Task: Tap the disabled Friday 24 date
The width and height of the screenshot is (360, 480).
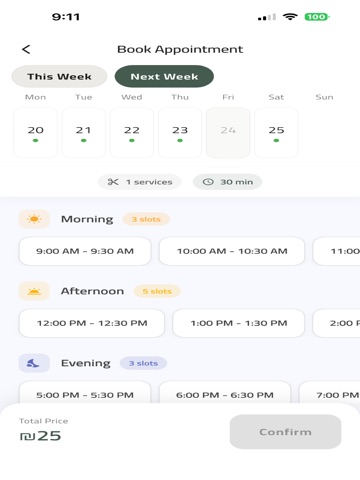Action: [228, 133]
